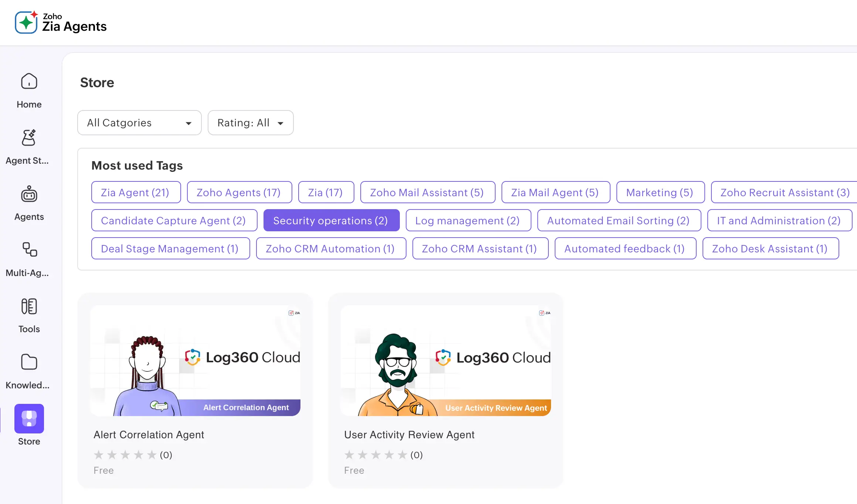
Task: Open User Activity Review Agent thumbnail image
Action: [x=446, y=360]
